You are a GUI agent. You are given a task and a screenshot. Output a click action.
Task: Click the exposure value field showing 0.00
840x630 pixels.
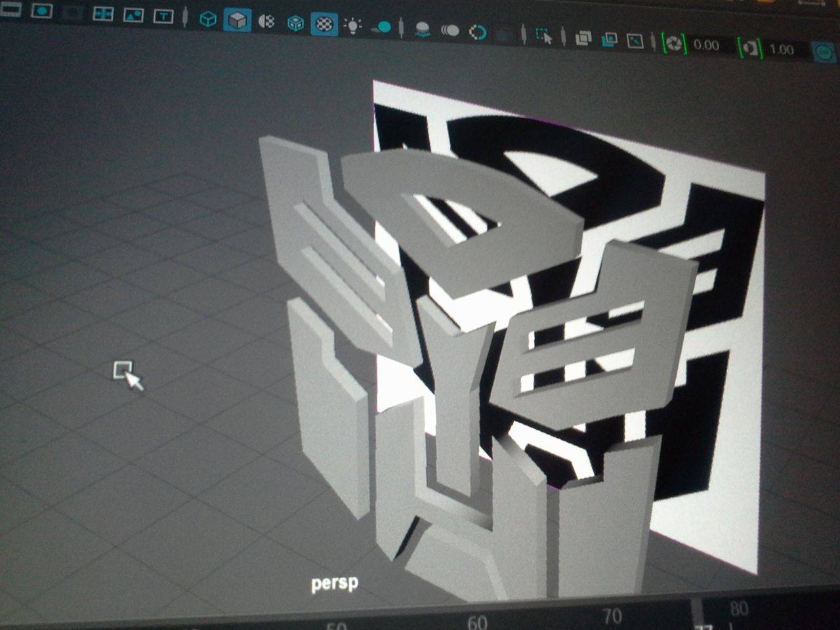coord(706,45)
